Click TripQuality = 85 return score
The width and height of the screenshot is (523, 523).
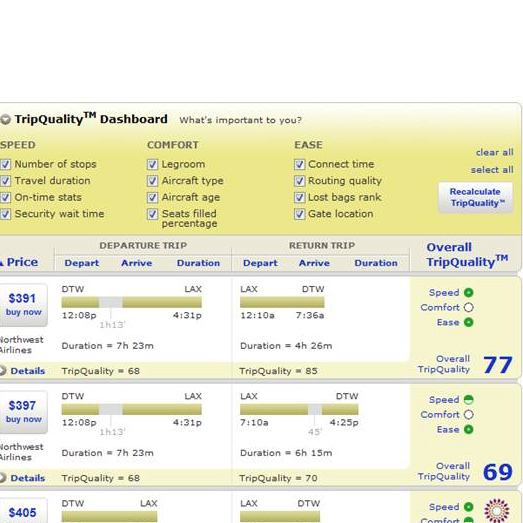click(279, 371)
